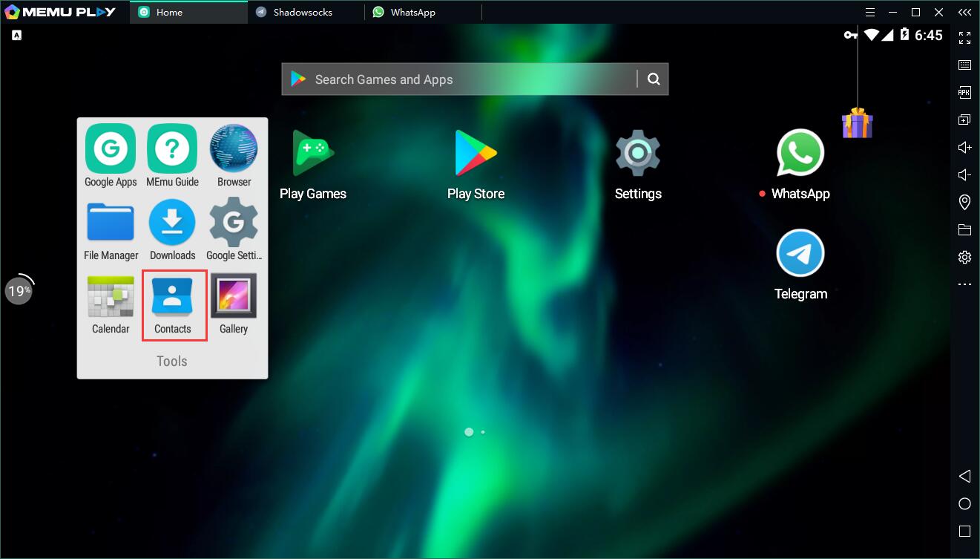980x559 pixels.
Task: Open MEmu hamburger menu in title bar
Action: [869, 12]
